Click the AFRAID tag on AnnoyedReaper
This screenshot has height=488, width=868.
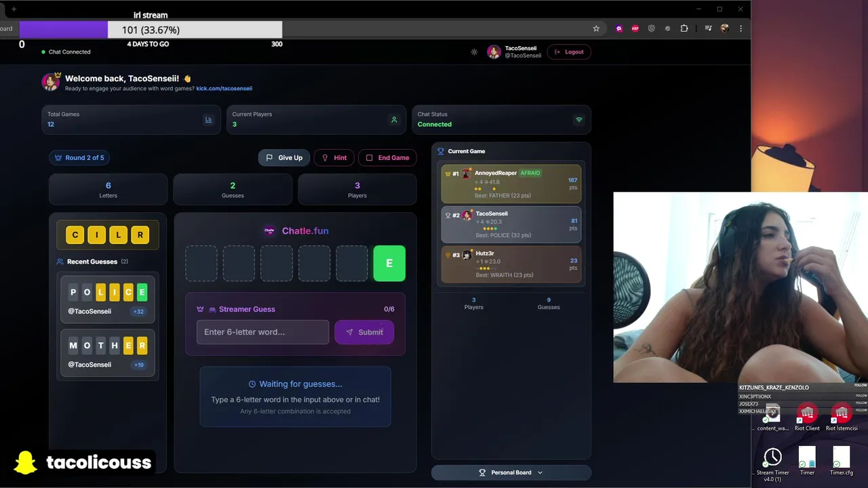tap(530, 173)
